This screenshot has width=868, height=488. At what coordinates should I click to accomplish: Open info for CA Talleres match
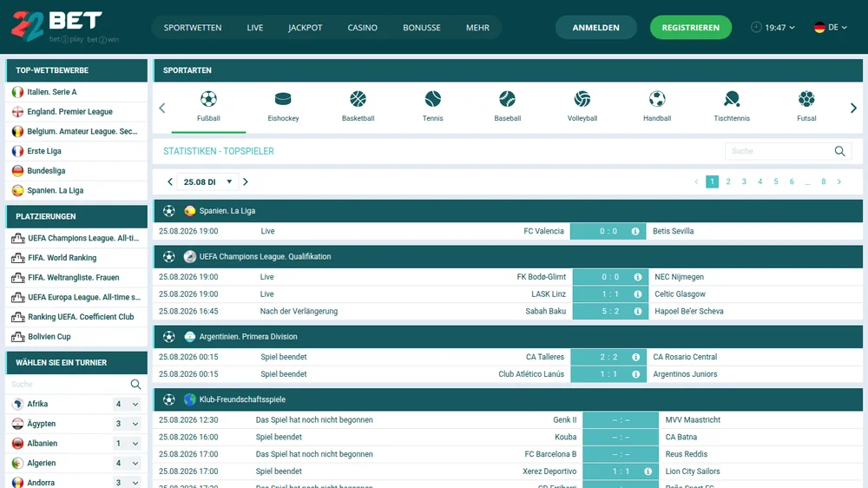635,357
